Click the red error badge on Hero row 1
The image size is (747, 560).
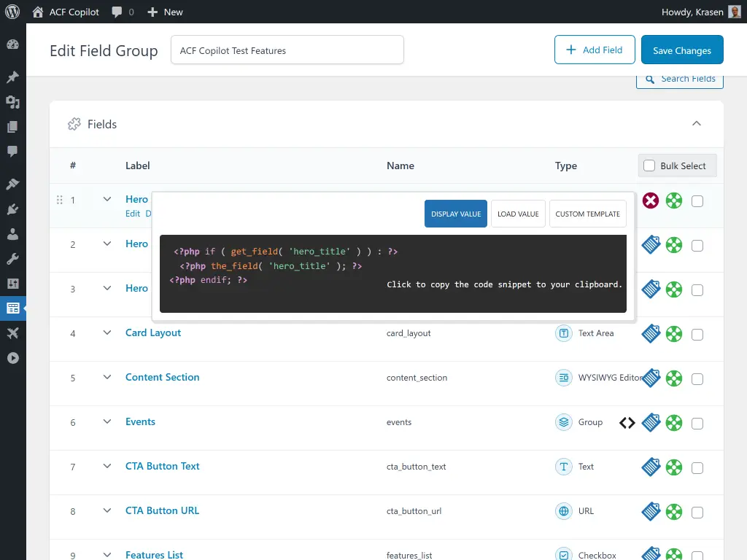[650, 200]
